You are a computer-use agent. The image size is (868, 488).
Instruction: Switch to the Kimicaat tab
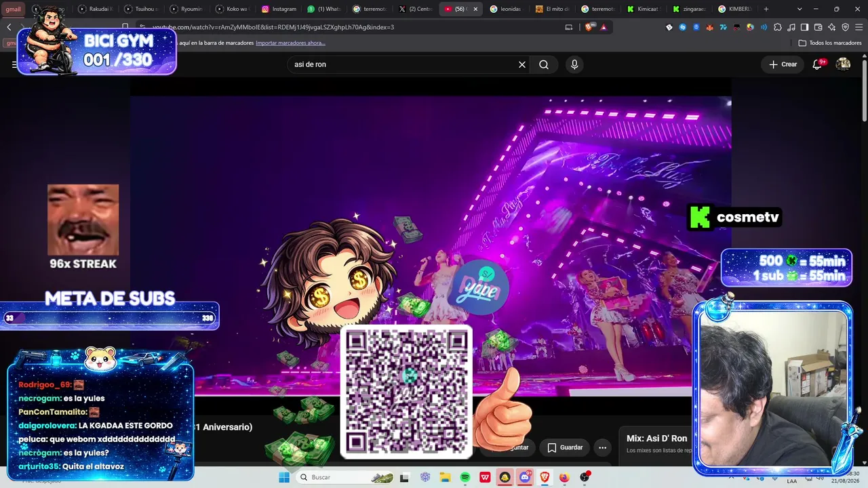click(x=645, y=9)
